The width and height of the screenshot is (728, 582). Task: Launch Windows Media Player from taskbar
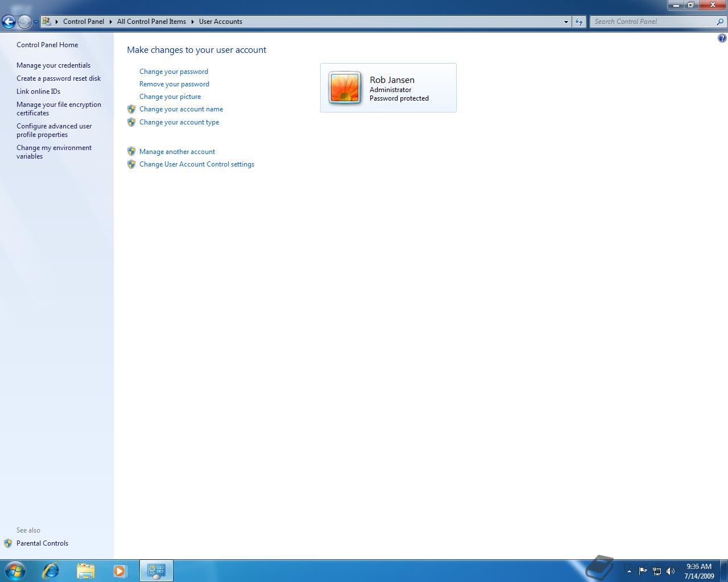click(x=120, y=571)
